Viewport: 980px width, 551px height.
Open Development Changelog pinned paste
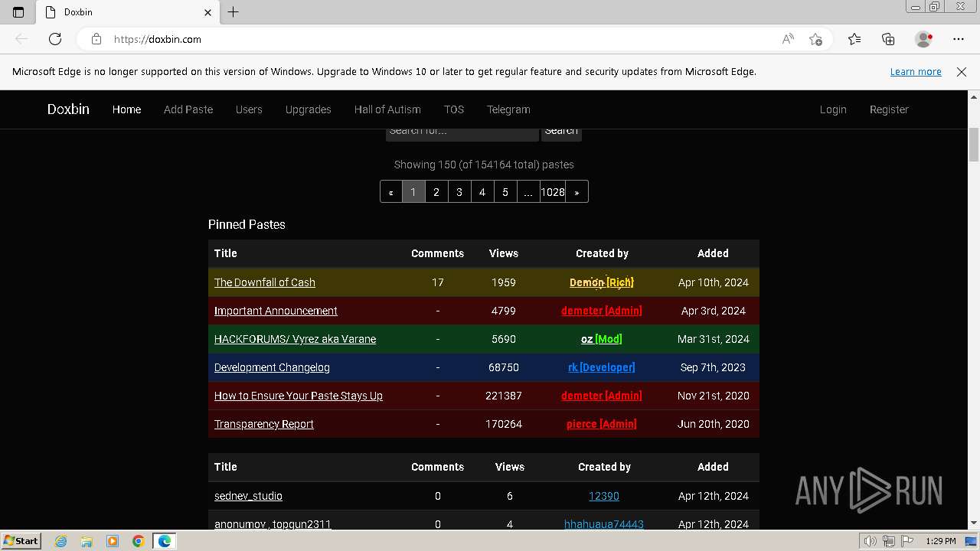(272, 367)
